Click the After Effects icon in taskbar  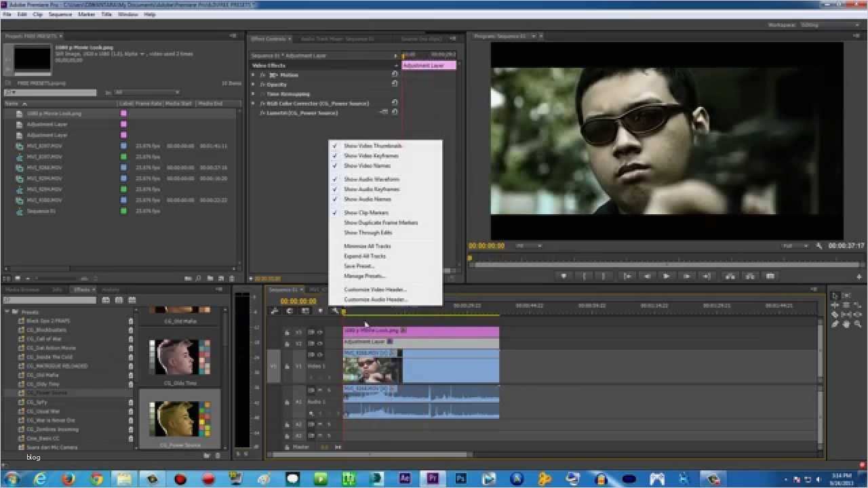click(x=405, y=479)
